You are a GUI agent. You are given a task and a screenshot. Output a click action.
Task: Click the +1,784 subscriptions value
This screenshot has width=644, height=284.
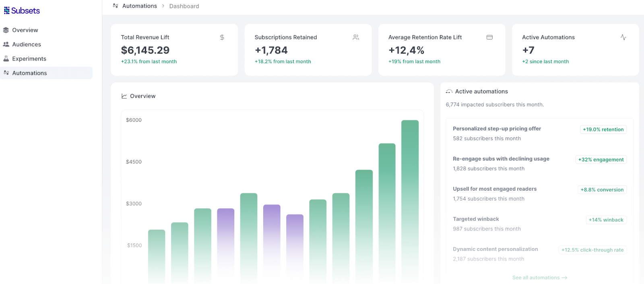coord(271,50)
